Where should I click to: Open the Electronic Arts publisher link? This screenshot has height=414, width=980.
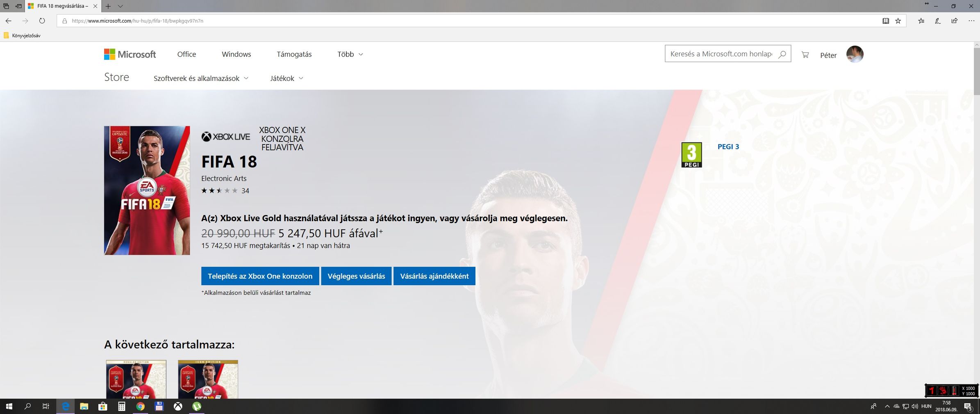tap(224, 178)
